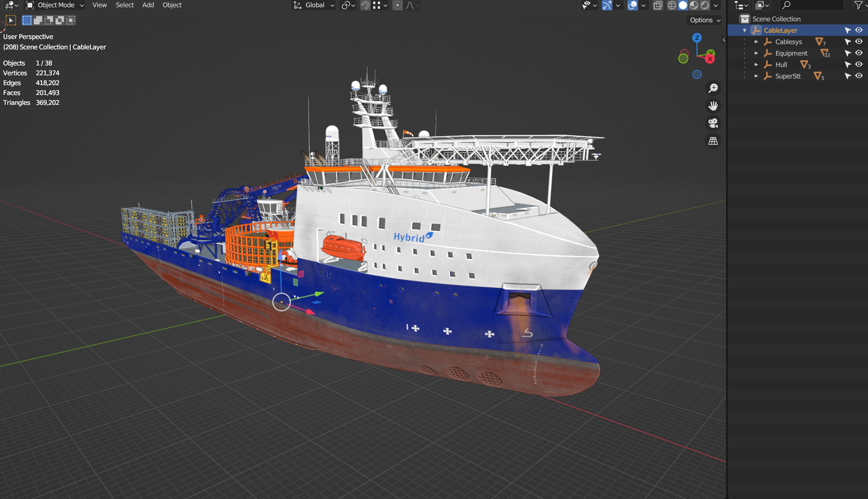Toggle X-Ray mode

[658, 5]
